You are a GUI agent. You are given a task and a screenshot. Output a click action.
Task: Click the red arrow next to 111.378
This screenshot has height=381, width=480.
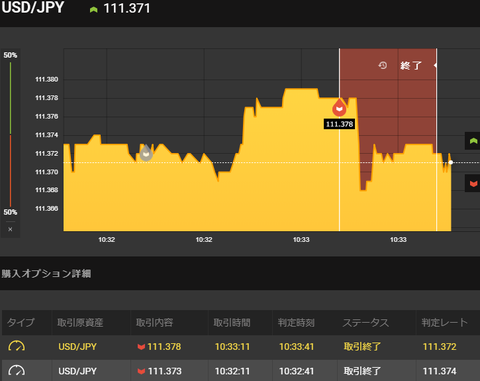point(141,347)
